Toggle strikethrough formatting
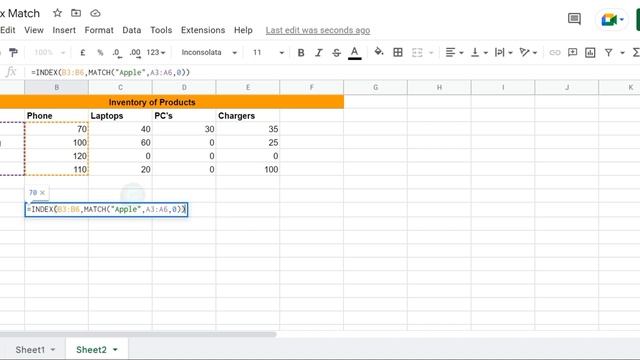This screenshot has height=360, width=640. [x=336, y=52]
